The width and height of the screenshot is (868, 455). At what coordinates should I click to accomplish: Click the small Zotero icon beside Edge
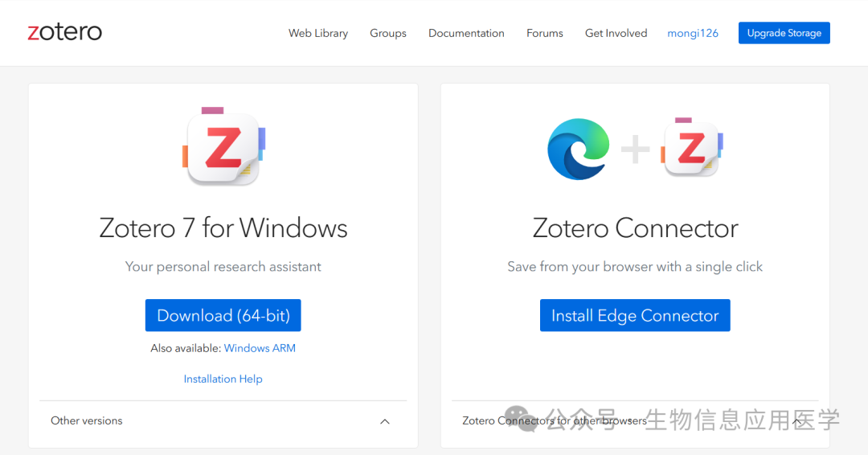click(692, 147)
